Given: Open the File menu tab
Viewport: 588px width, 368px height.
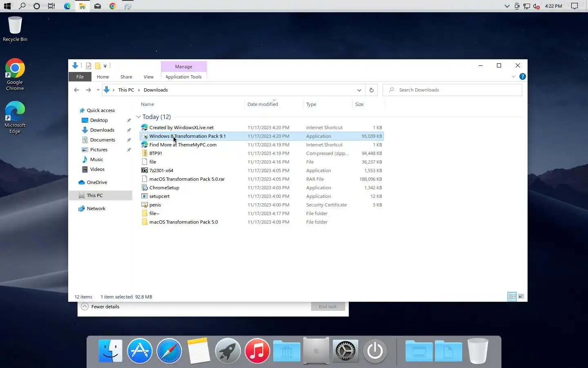Looking at the screenshot, I should pyautogui.click(x=80, y=77).
